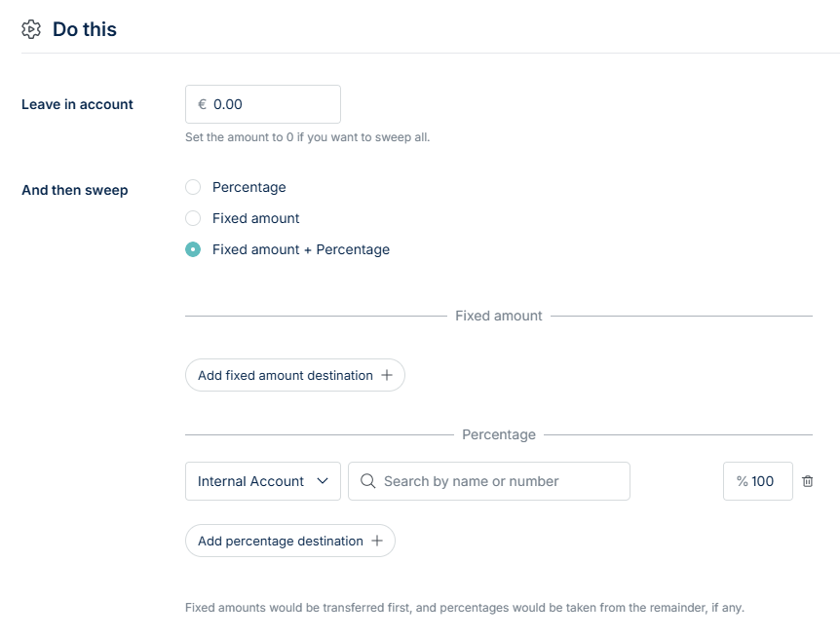The height and width of the screenshot is (637, 840).
Task: Click plus icon on Add fixed amount destination
Action: 386,376
